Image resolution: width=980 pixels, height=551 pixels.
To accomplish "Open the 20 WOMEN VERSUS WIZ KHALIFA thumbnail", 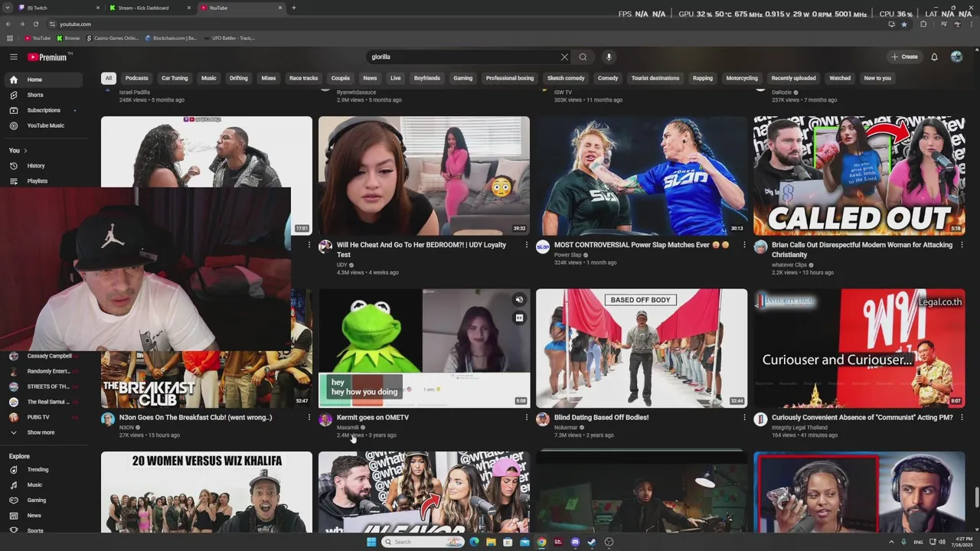I will (207, 491).
